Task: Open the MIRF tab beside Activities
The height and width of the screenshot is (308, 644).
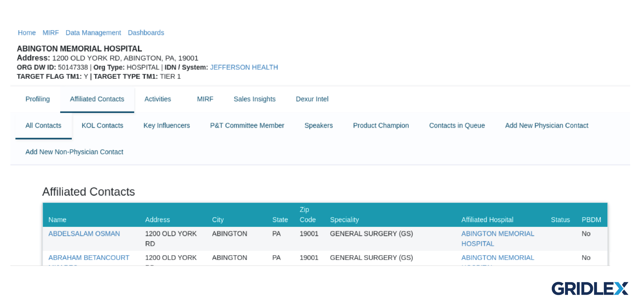Action: 205,99
